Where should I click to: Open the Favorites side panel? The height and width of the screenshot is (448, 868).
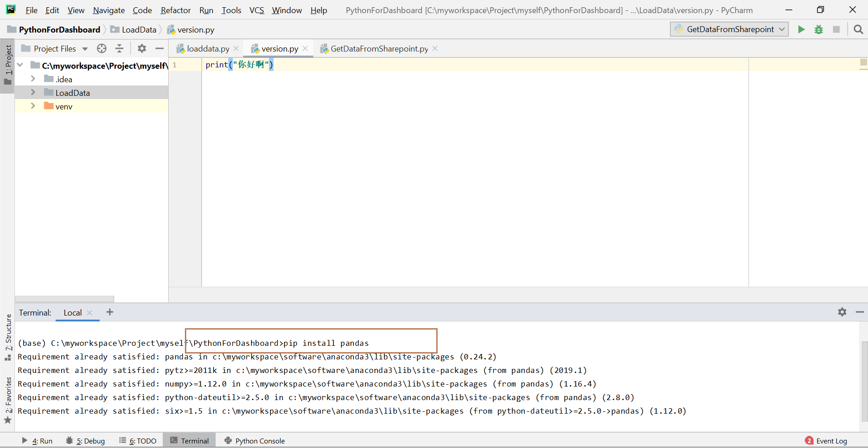tap(8, 400)
